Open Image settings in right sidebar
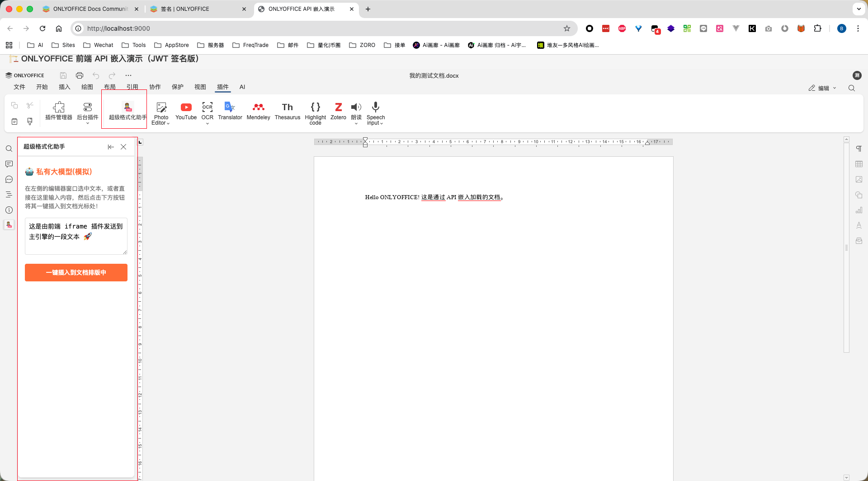Viewport: 868px width, 481px height. [859, 179]
